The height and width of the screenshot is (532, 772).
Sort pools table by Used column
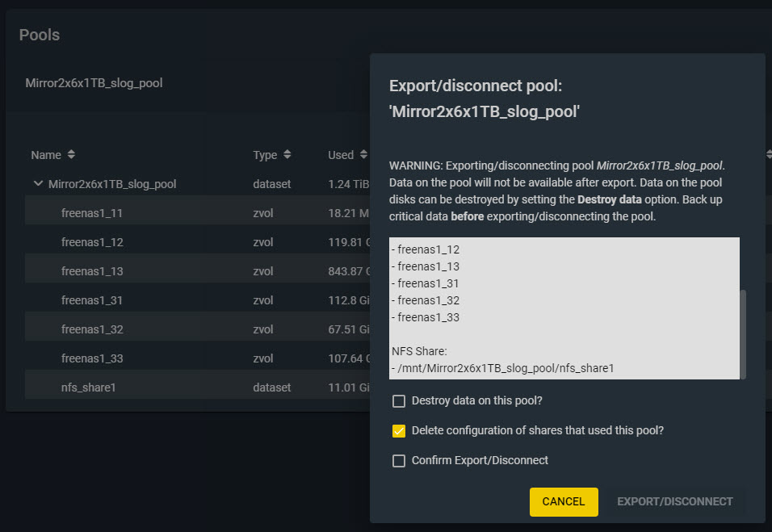(363, 154)
